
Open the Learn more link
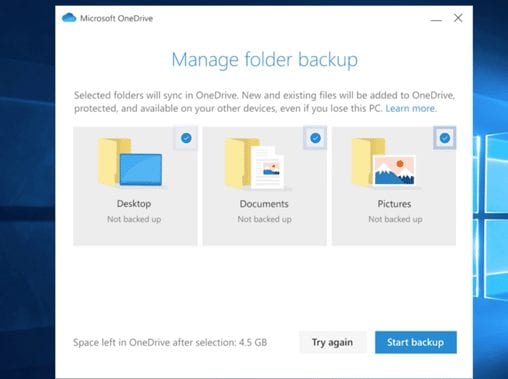(x=411, y=108)
